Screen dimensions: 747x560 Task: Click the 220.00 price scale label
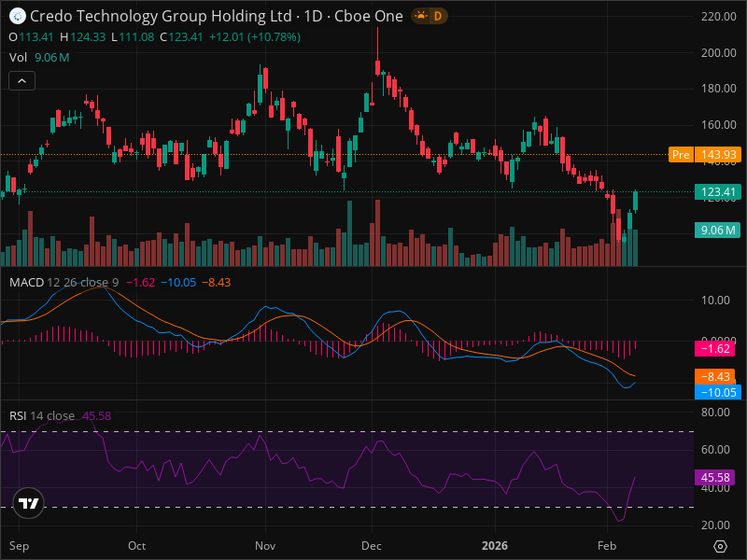tap(718, 16)
